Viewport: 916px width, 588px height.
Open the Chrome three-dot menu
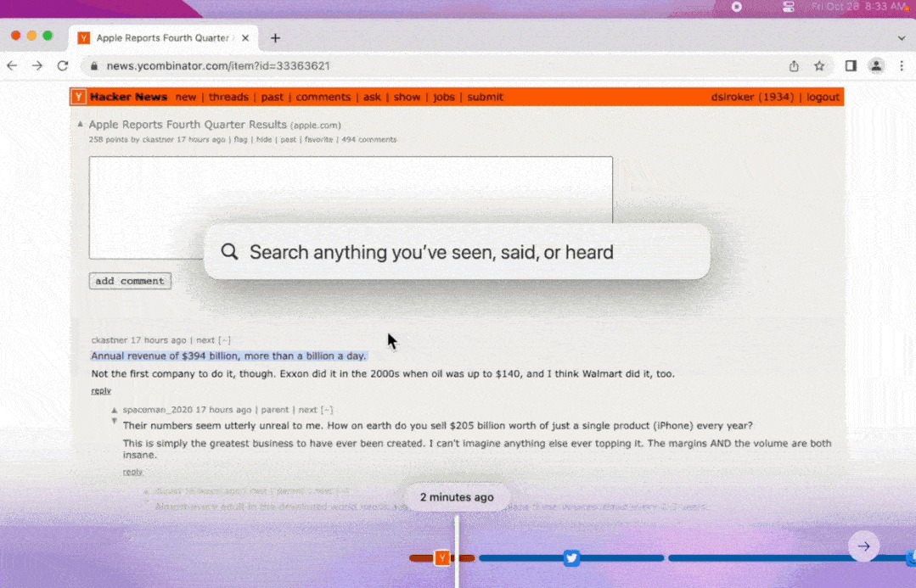902,66
